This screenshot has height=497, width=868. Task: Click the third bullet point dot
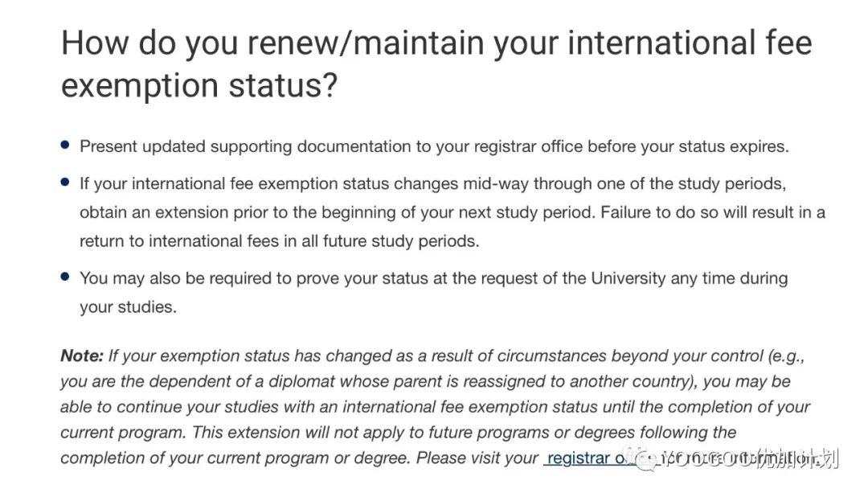pyautogui.click(x=65, y=277)
